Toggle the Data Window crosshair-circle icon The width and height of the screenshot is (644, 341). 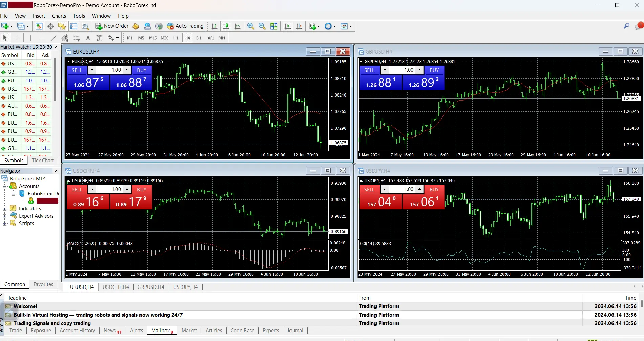(x=51, y=26)
